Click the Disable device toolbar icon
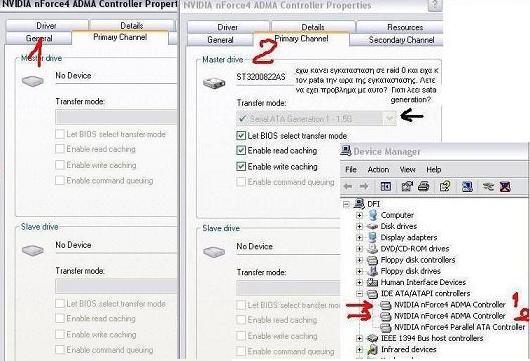Screen dimensions: 530x361 coord(488,186)
